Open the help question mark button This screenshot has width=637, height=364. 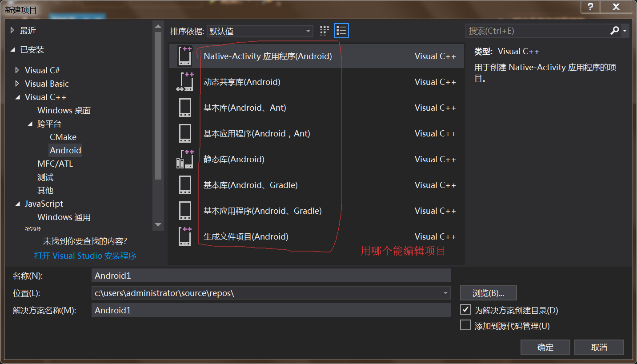pyautogui.click(x=590, y=7)
